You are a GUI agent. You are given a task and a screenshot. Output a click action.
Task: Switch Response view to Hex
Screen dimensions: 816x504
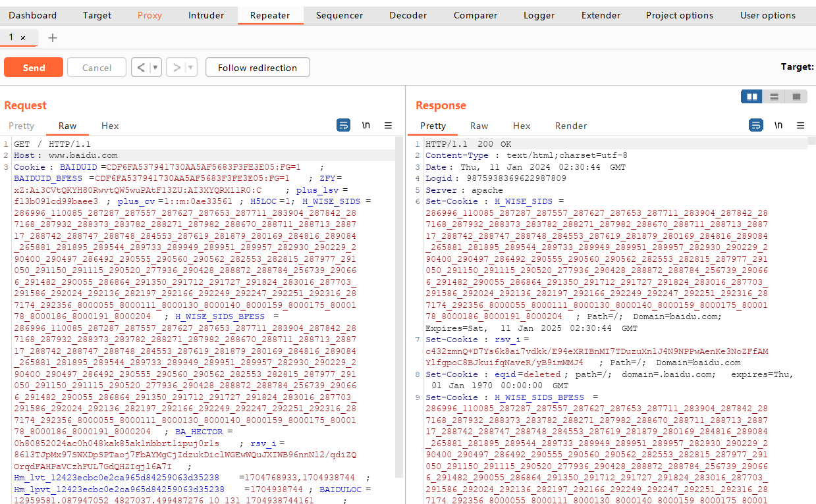click(522, 126)
